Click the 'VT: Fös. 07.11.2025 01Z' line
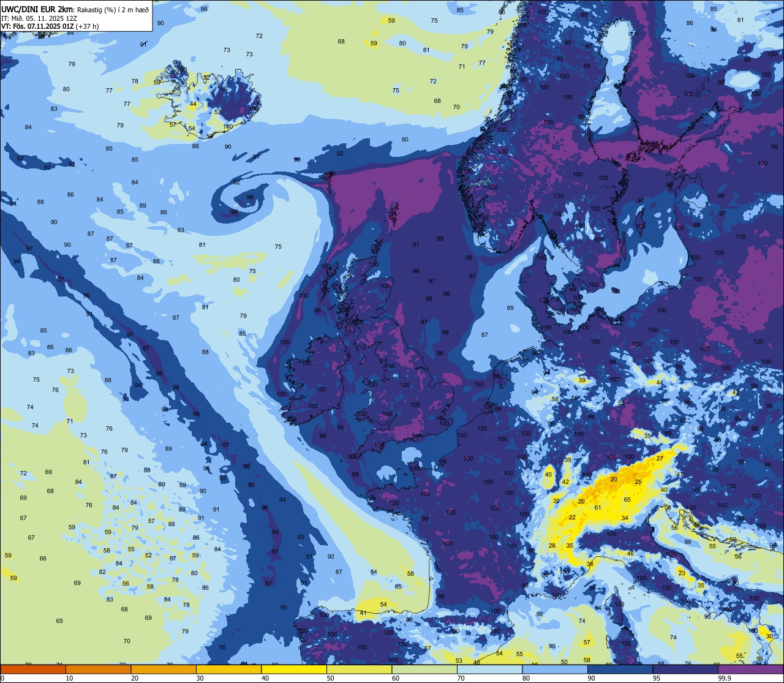Image resolution: width=784 pixels, height=683 pixels. coord(38,26)
